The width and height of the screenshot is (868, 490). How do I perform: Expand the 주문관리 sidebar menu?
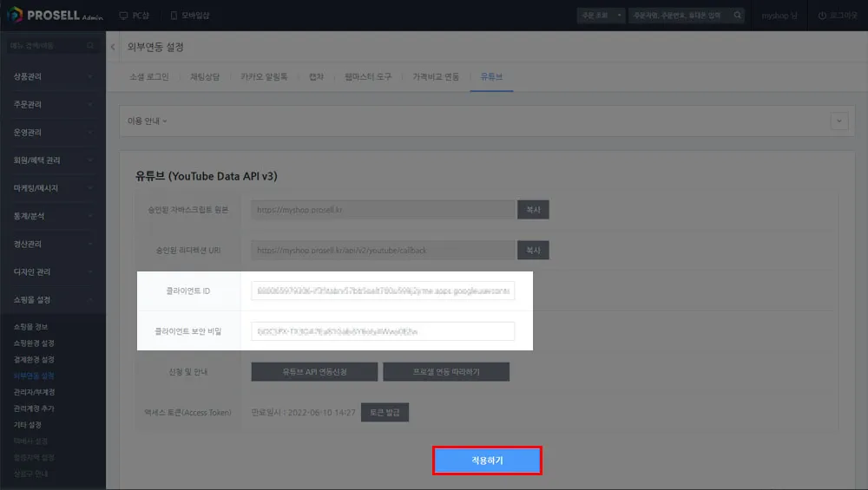[53, 104]
